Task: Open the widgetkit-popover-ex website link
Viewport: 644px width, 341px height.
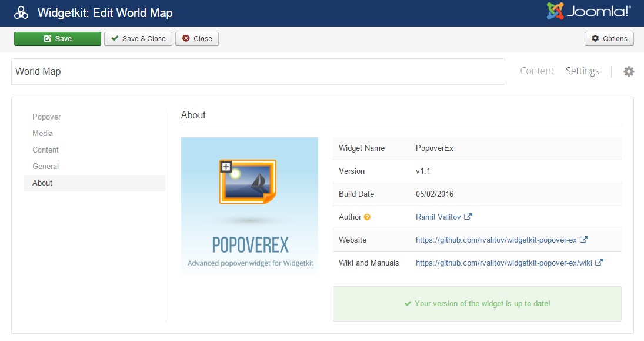Action: 496,240
